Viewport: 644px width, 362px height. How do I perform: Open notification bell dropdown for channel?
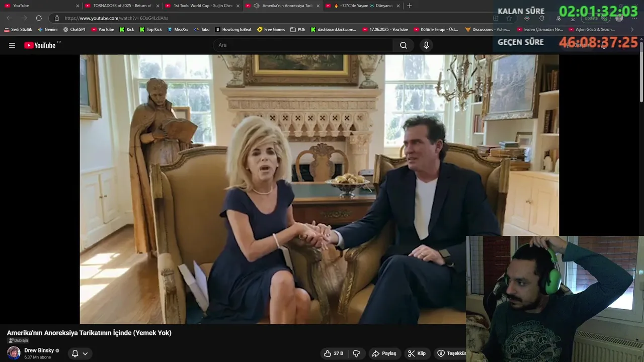coord(79,353)
